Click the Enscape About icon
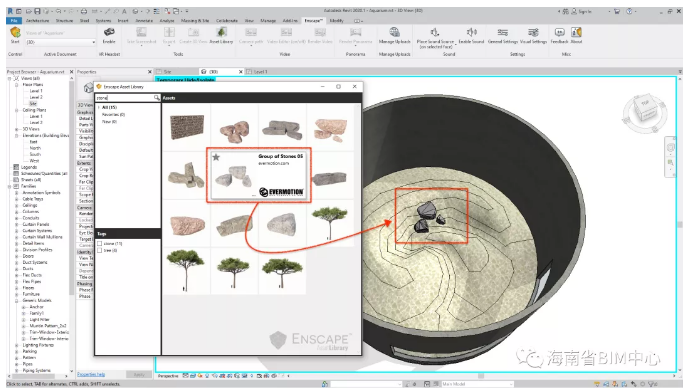 576,32
